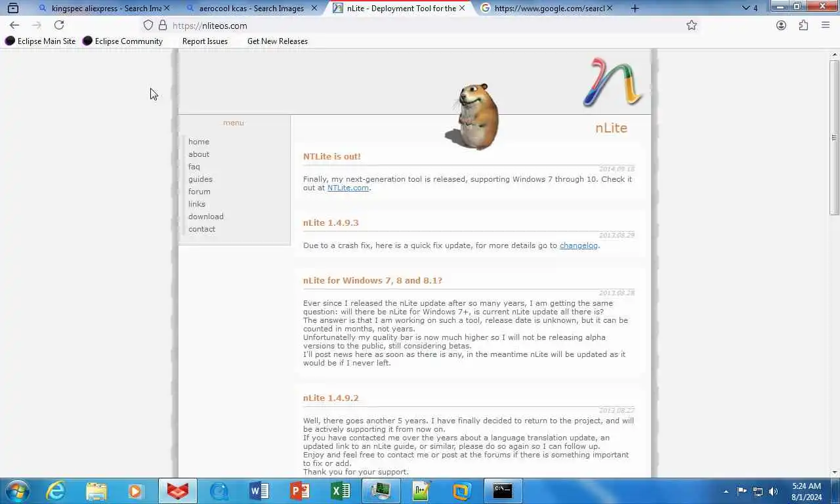Close the aerocool kcas tab
Screen dimensions: 840x504
coord(314,8)
